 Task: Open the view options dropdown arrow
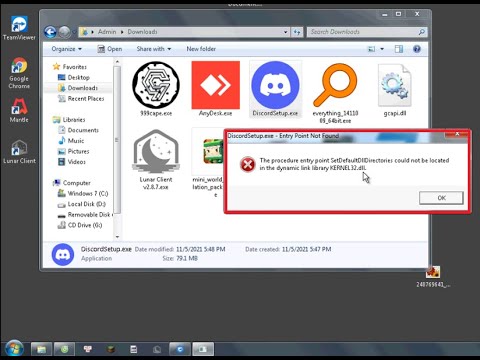click(382, 49)
